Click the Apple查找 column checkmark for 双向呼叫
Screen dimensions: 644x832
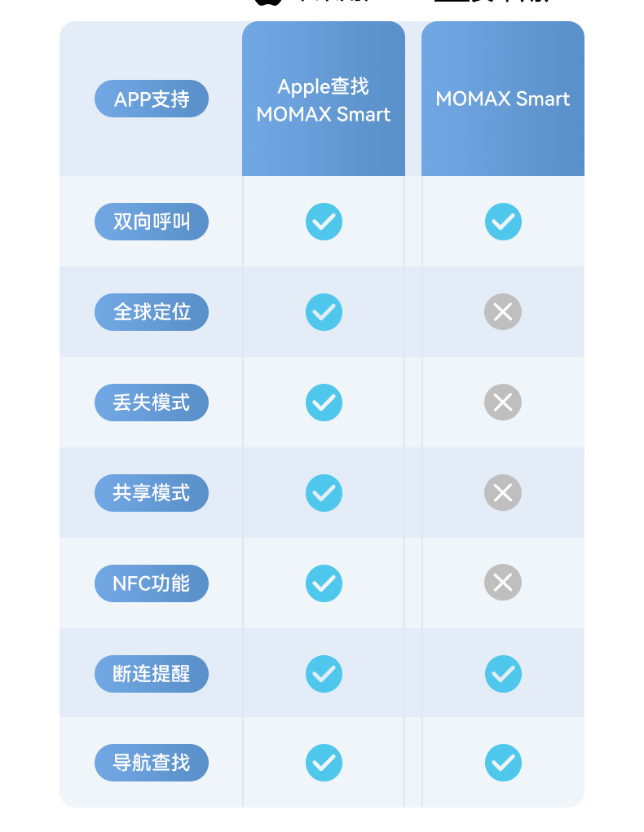324,222
